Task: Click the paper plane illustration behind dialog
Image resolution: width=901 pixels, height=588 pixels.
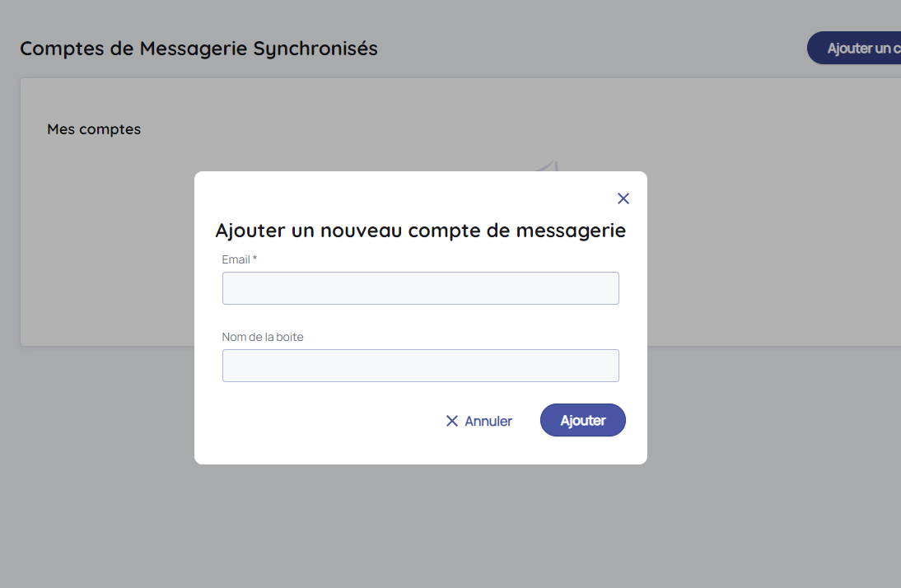Action: [x=550, y=166]
